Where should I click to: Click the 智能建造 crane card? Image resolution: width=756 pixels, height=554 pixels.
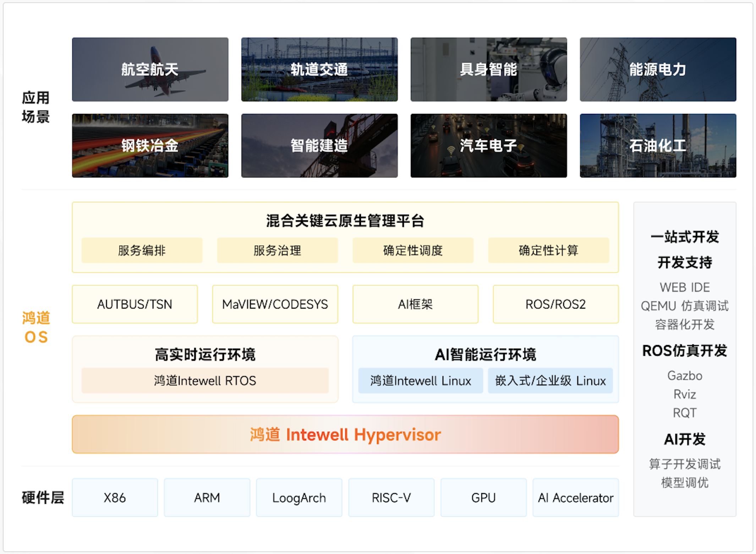coord(319,145)
